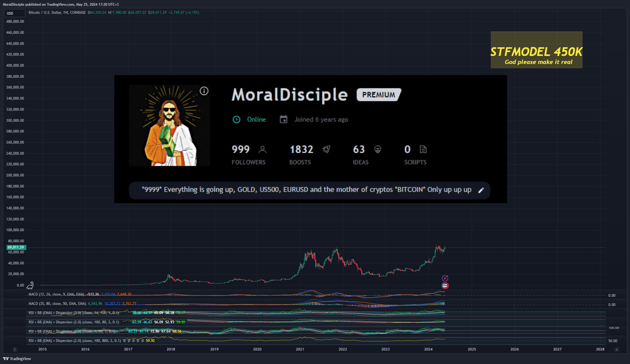Image resolution: width=630 pixels, height=364 pixels.
Task: Click the MACD (35, 80, close, 50) indicator label
Action: 57,304
